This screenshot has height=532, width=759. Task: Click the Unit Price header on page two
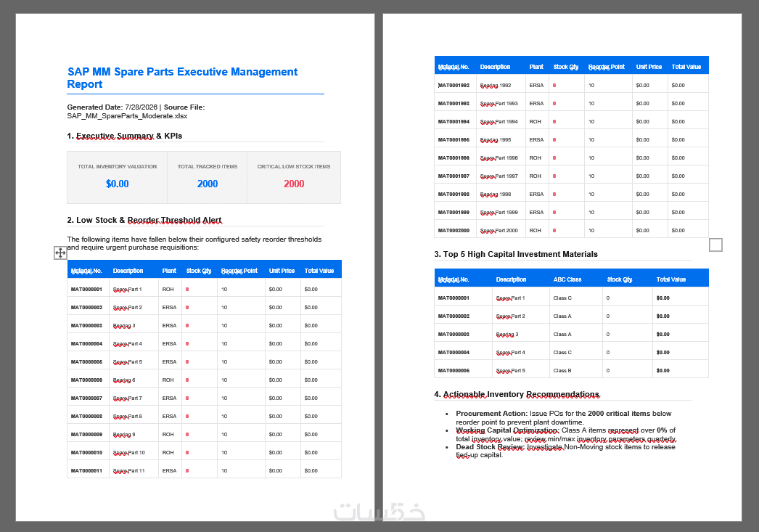649,67
